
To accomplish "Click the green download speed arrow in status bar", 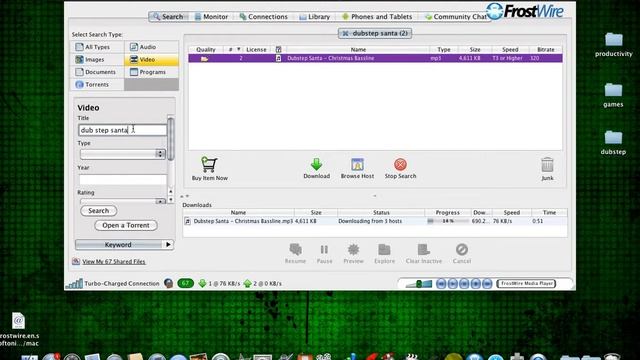I will coord(202,283).
